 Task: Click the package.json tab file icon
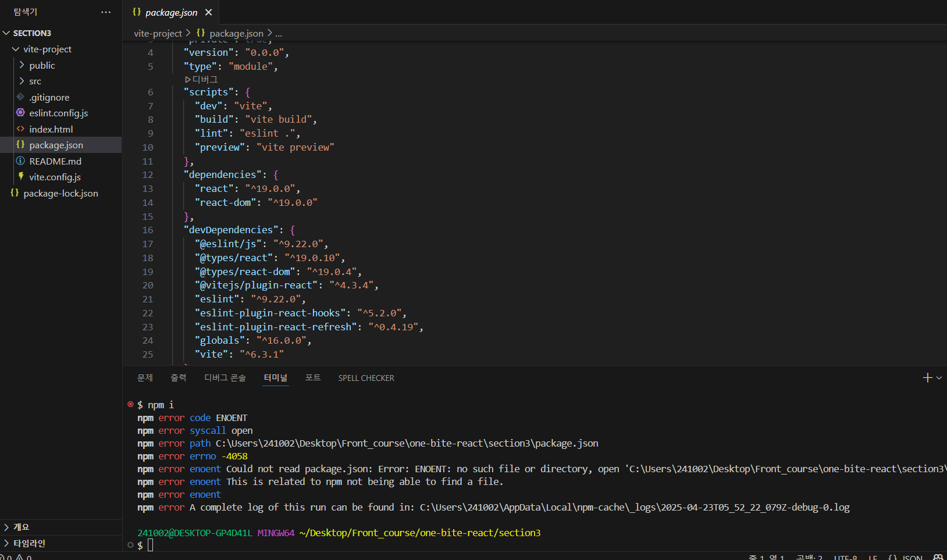pos(137,12)
